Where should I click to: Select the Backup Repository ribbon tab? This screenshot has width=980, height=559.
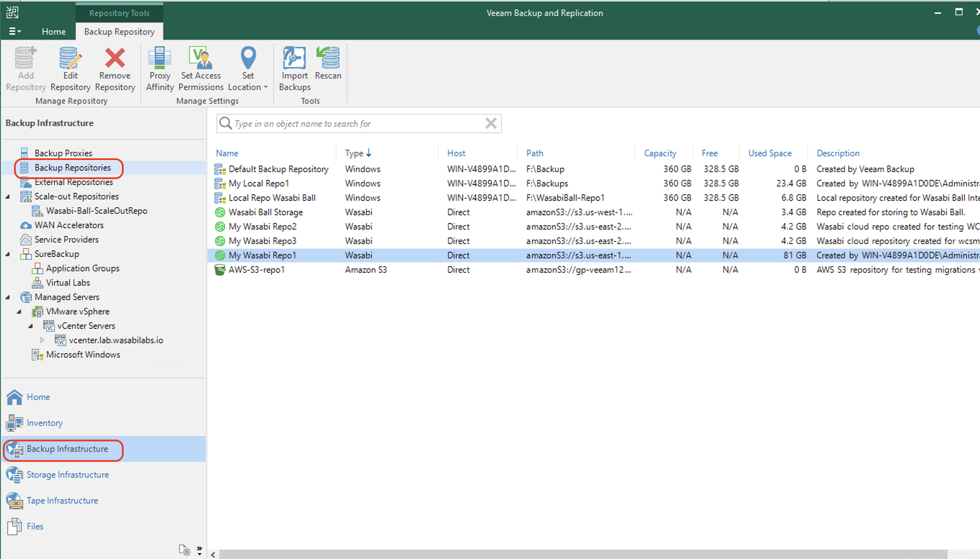[x=119, y=32]
